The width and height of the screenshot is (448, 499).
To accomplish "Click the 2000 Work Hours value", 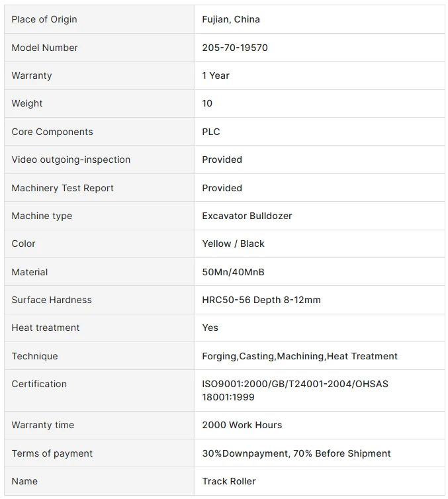I will click(242, 425).
